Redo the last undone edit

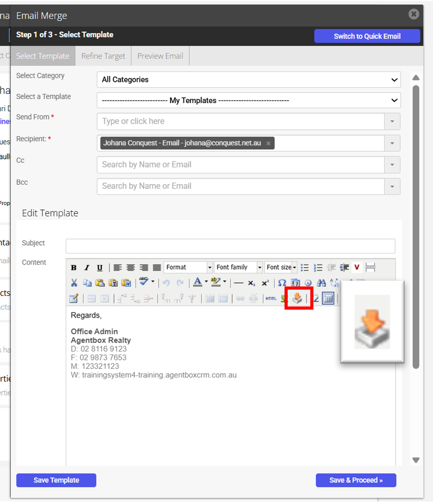(180, 283)
